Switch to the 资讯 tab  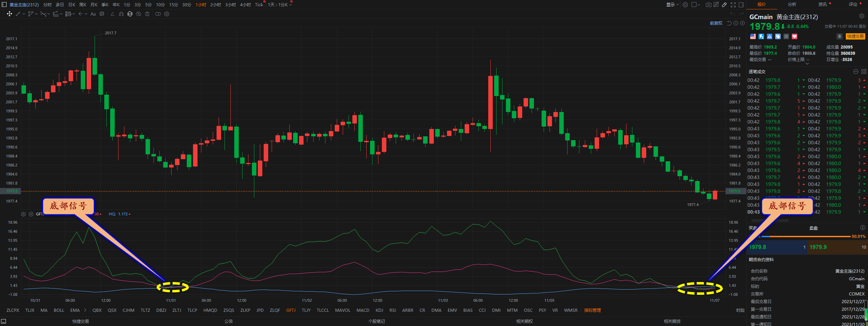pyautogui.click(x=822, y=4)
